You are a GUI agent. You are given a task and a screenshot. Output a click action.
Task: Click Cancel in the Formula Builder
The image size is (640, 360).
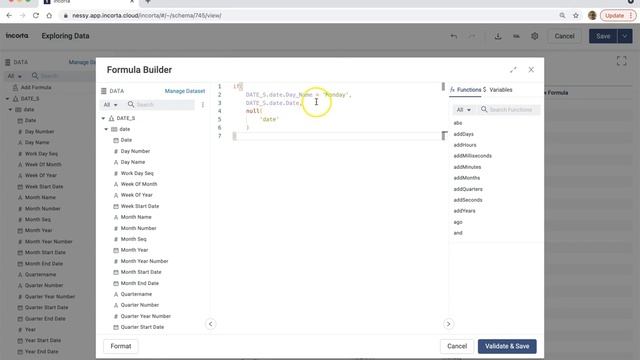coord(457,346)
